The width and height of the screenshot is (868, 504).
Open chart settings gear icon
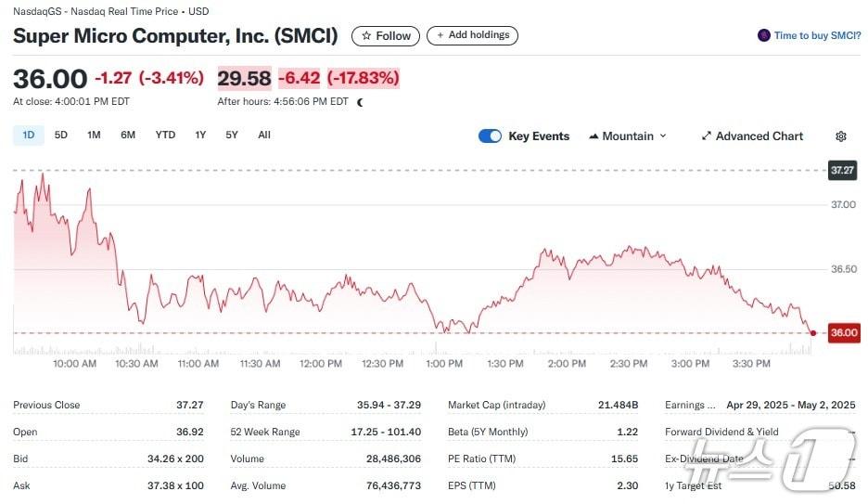(x=841, y=136)
